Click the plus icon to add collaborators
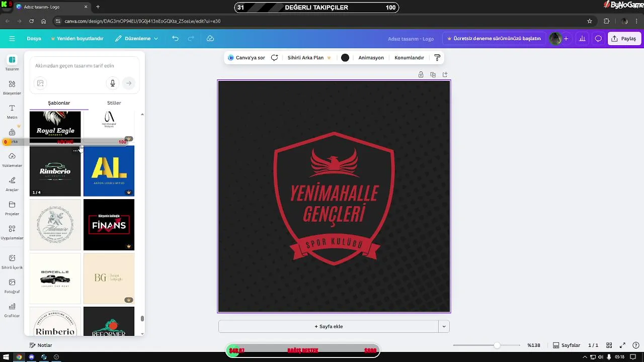Image resolution: width=644 pixels, height=362 pixels. pos(566,39)
